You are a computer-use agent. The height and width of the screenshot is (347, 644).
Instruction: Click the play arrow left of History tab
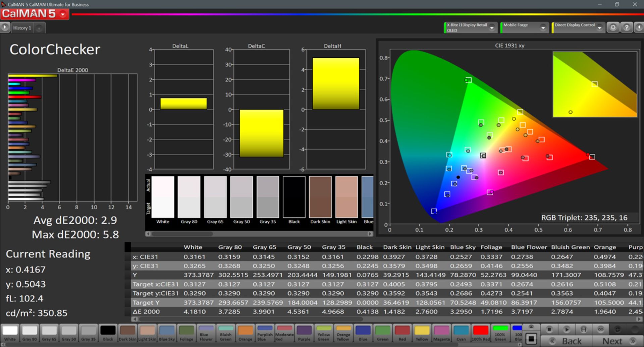[5, 27]
